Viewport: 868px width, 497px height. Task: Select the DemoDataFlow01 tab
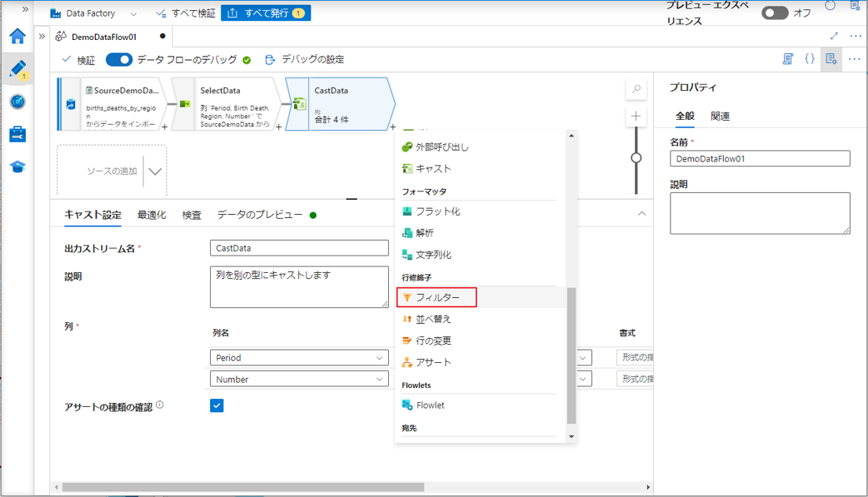[x=104, y=37]
